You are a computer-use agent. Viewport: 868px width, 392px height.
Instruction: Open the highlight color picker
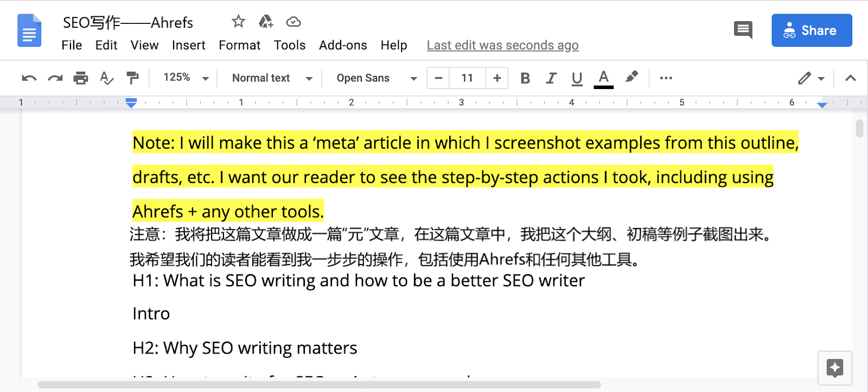[631, 78]
